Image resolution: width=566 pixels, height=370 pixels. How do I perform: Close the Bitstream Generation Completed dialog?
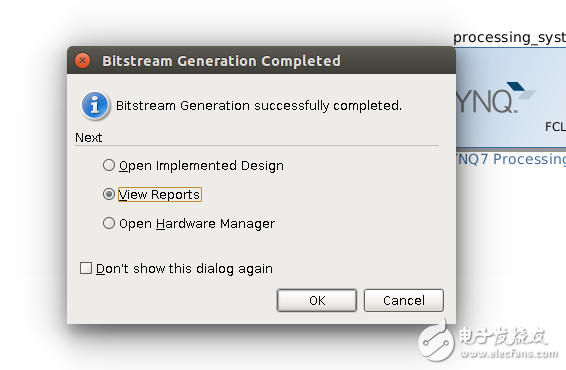[83, 61]
